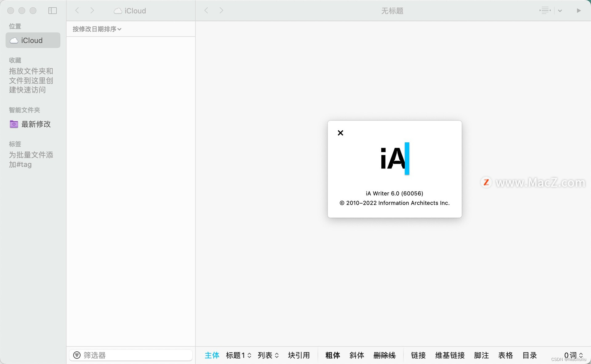Image resolution: width=591 pixels, height=364 pixels.
Task: Open the 最新修改 smart folder
Action: click(x=30, y=124)
